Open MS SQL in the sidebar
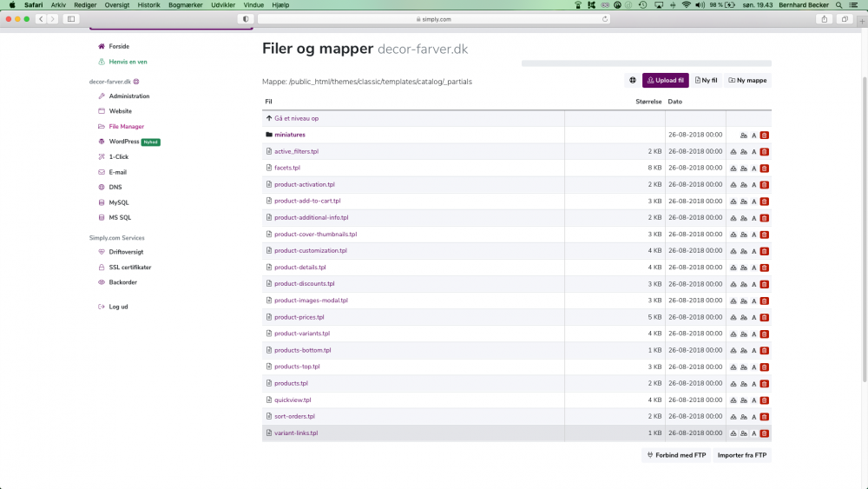868x489 pixels. pyautogui.click(x=120, y=218)
